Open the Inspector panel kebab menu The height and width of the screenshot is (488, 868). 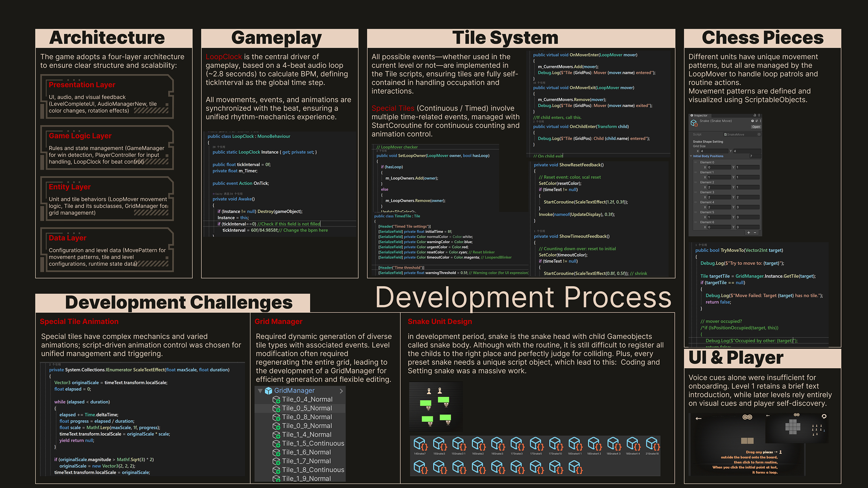[x=759, y=115]
